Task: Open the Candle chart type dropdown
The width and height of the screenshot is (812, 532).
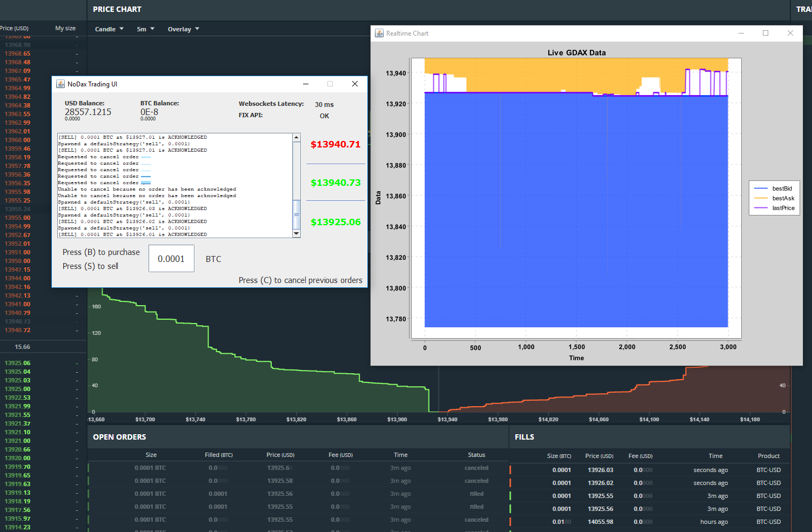Action: click(109, 29)
